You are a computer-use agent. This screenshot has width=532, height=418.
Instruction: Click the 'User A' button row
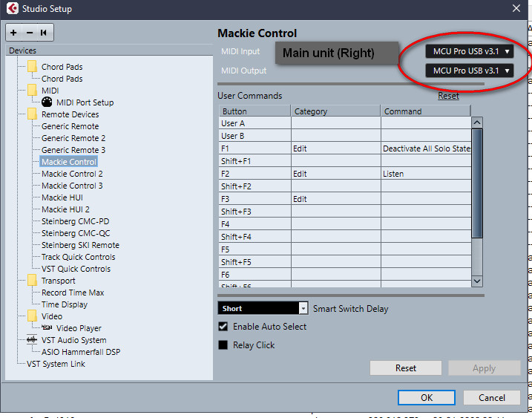(254, 123)
